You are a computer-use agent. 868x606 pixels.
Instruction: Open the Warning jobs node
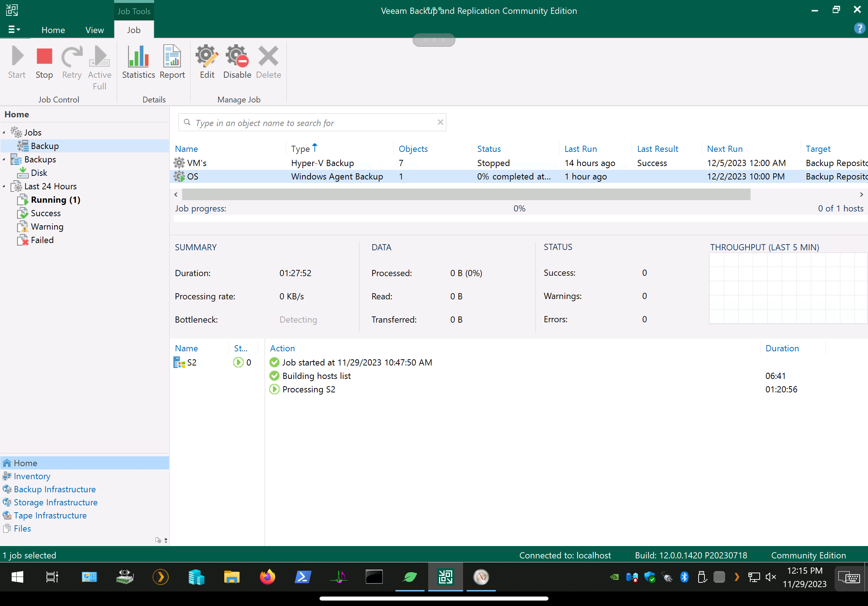point(47,227)
